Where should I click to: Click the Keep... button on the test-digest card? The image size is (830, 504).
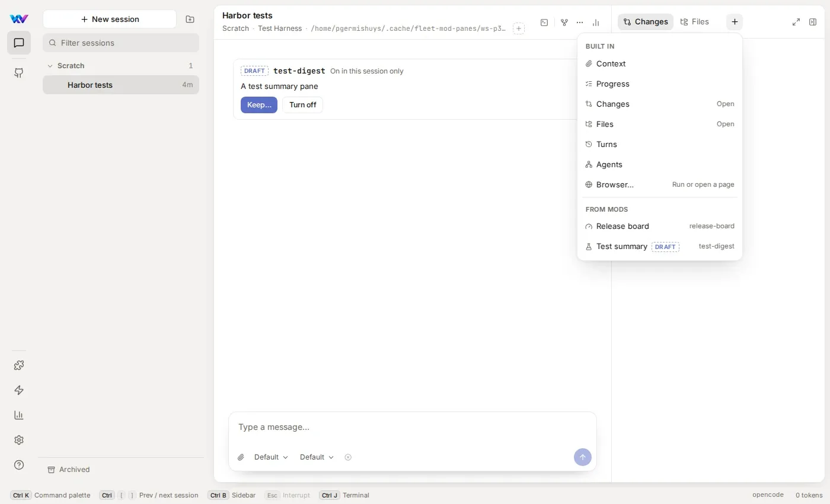[x=259, y=105]
